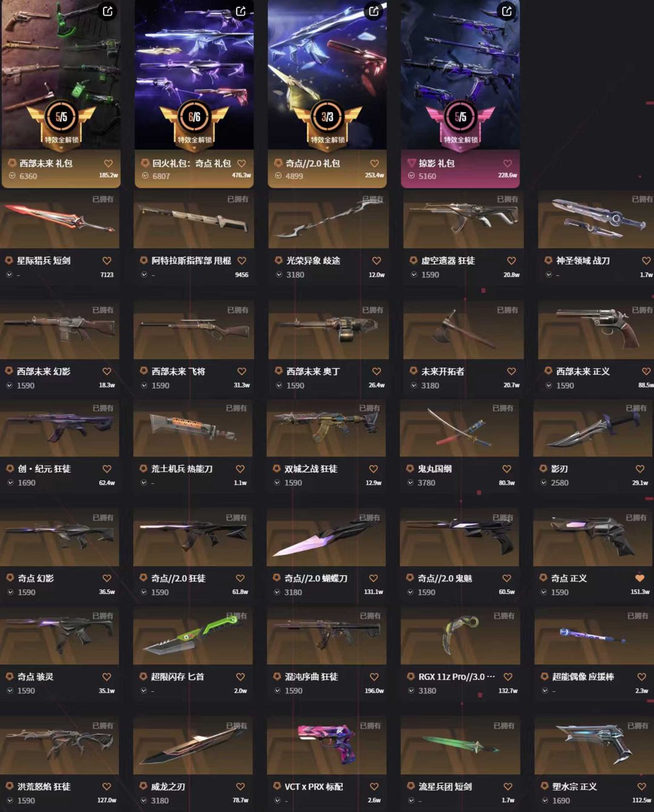Unfavorite 奇点 正义 via its filled heart

[x=639, y=578]
